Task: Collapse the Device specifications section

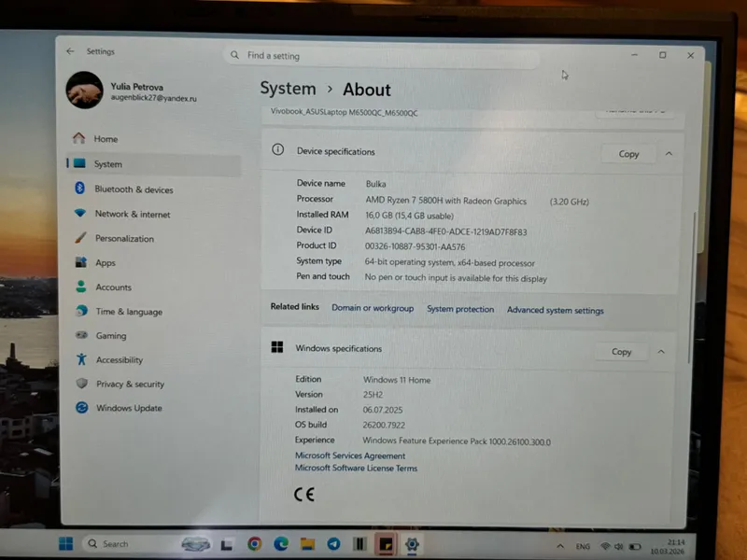Action: pos(669,154)
